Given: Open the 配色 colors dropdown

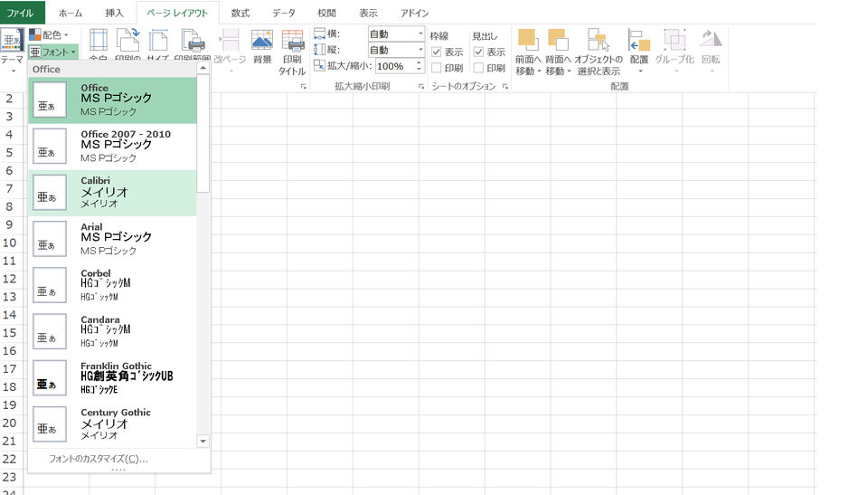Looking at the screenshot, I should pyautogui.click(x=49, y=35).
